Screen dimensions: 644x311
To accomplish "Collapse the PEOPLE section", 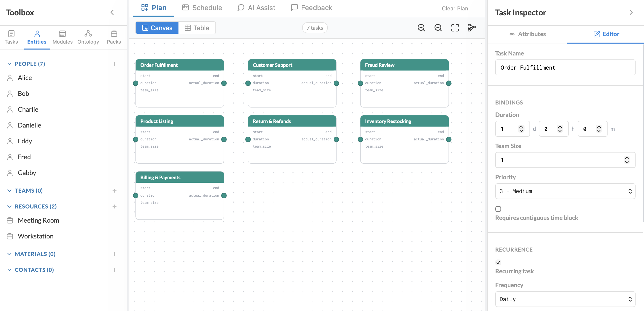I will tap(9, 64).
